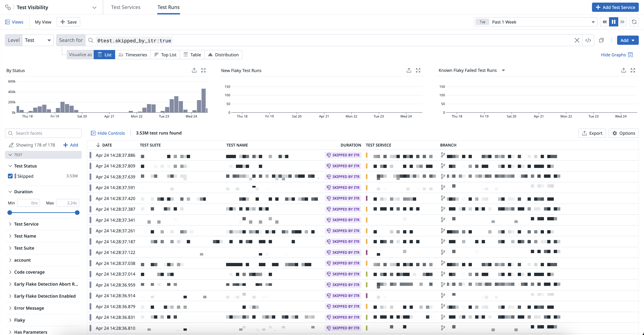Click Save to save the view
Image resolution: width=644 pixels, height=335 pixels.
68,22
